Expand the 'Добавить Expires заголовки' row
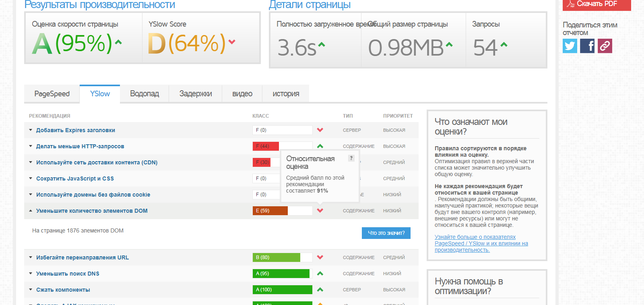Image resolution: width=644 pixels, height=305 pixels. point(31,130)
